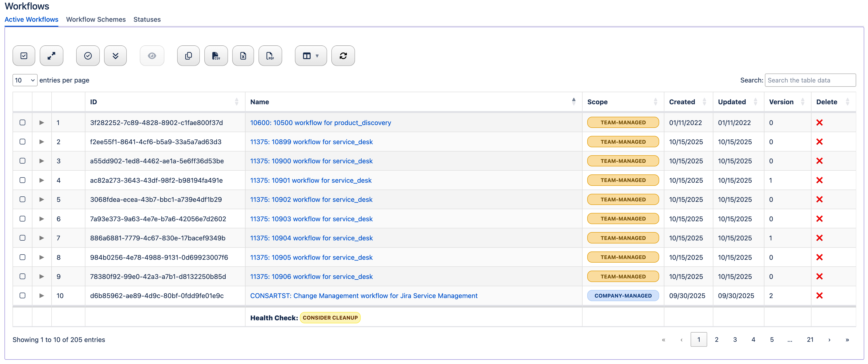Toggle row visibility with the eye icon
Image resolution: width=868 pixels, height=364 pixels.
click(152, 56)
